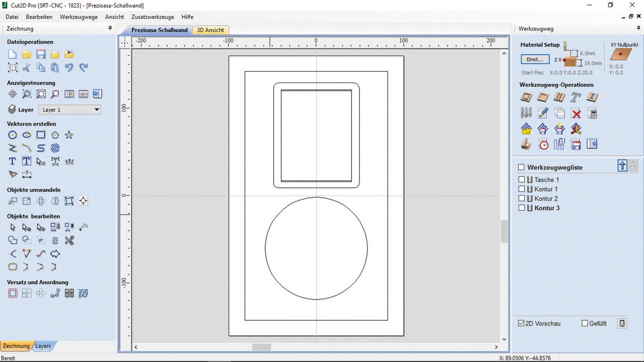
Task: Click the redo arrow icon
Action: coord(83,67)
